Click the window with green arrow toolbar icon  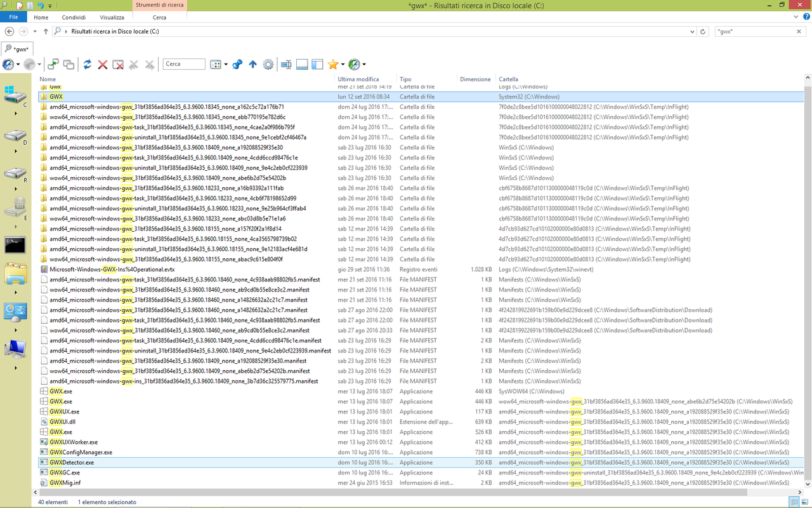click(53, 64)
